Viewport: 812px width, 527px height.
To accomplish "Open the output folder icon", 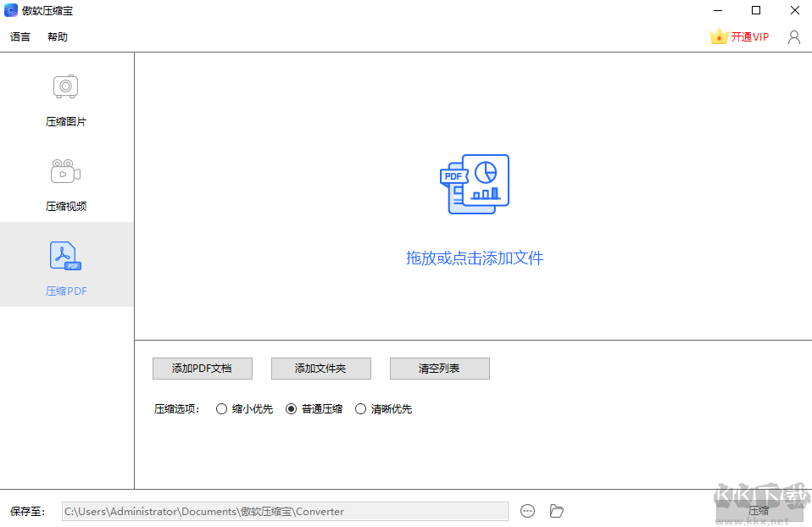I will 556,511.
